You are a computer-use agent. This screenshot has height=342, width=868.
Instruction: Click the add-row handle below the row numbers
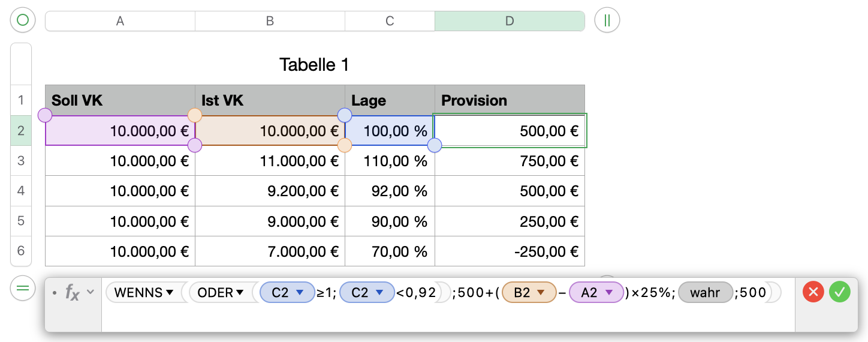(22, 288)
